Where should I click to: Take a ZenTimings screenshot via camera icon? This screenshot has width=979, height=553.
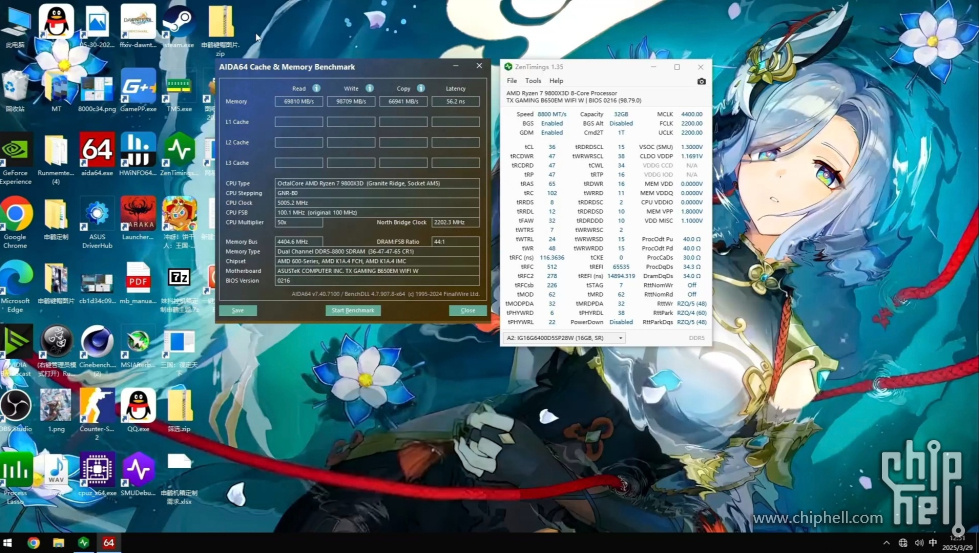pos(701,81)
